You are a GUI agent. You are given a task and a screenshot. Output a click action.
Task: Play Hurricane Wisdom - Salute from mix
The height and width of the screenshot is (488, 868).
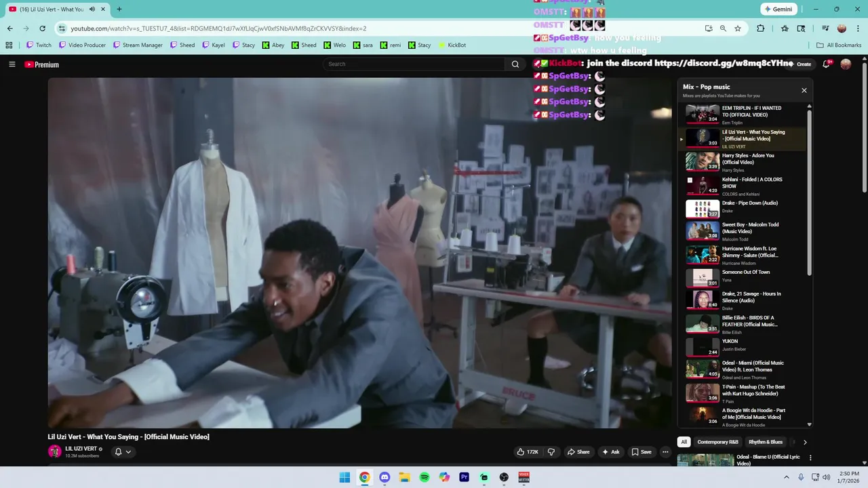743,255
